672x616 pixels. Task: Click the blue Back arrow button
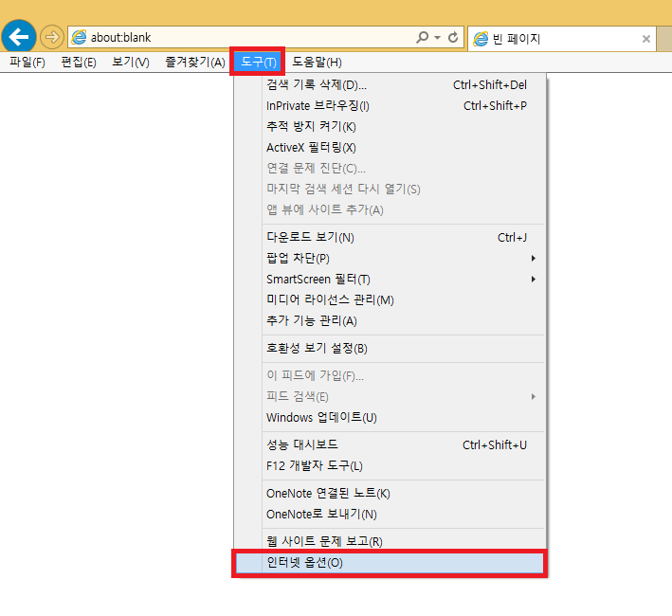19,37
